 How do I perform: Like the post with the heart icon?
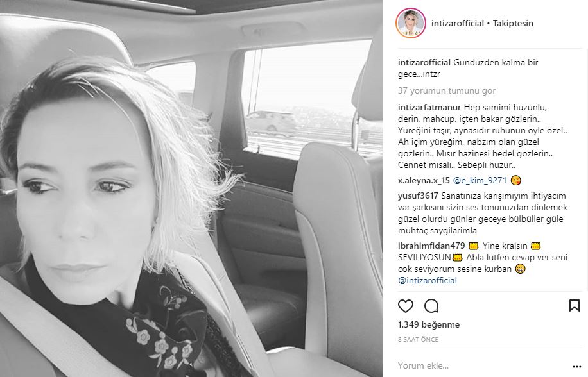click(x=406, y=306)
